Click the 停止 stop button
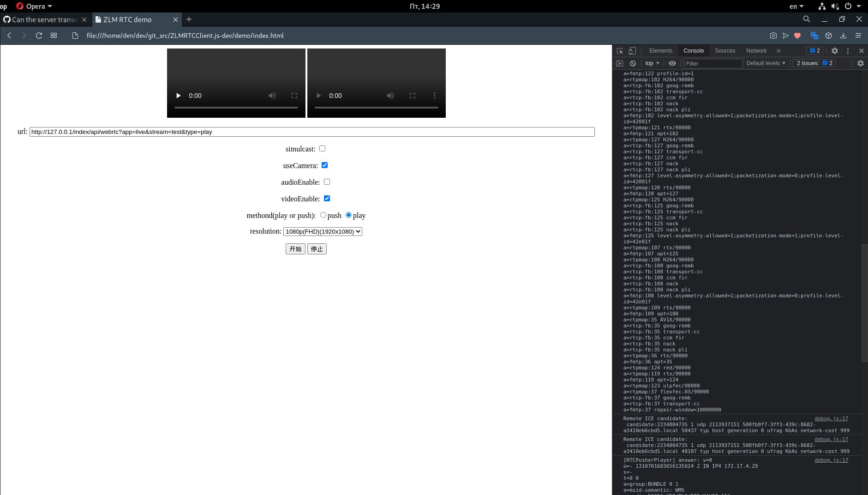Image resolution: width=868 pixels, height=495 pixels. click(317, 249)
